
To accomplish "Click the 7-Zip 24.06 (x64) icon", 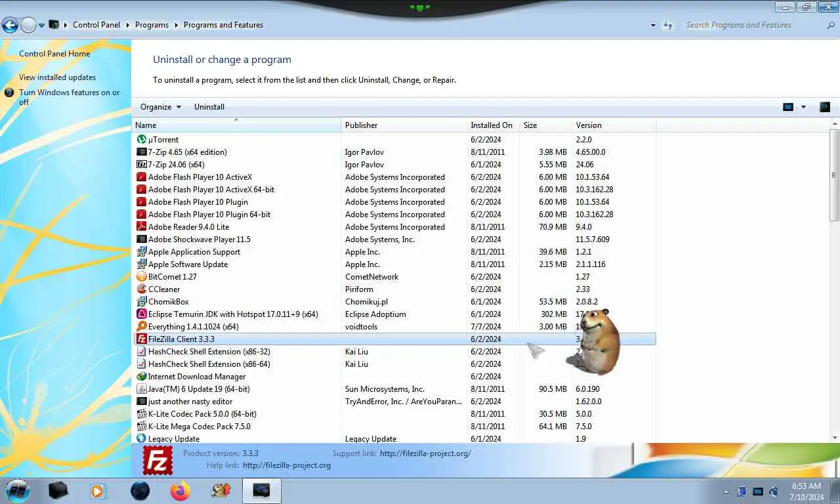I will click(x=141, y=164).
